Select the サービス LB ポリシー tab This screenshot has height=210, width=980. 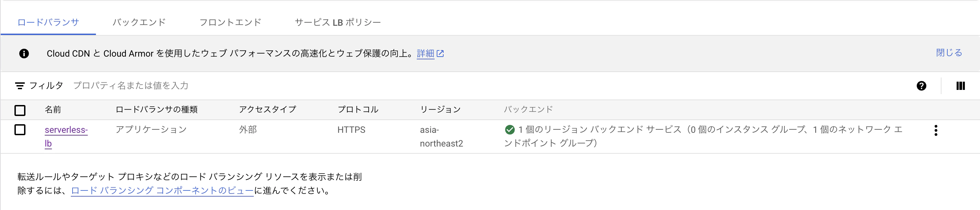tap(337, 22)
